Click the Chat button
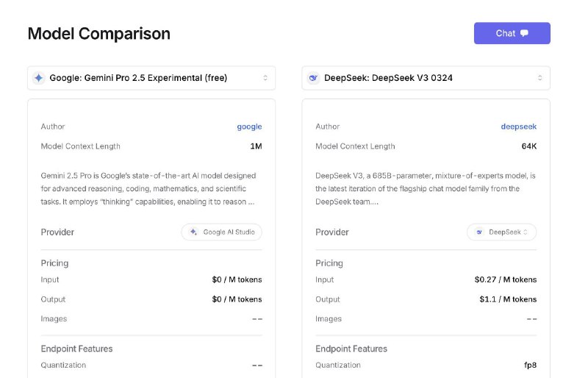 512,33
